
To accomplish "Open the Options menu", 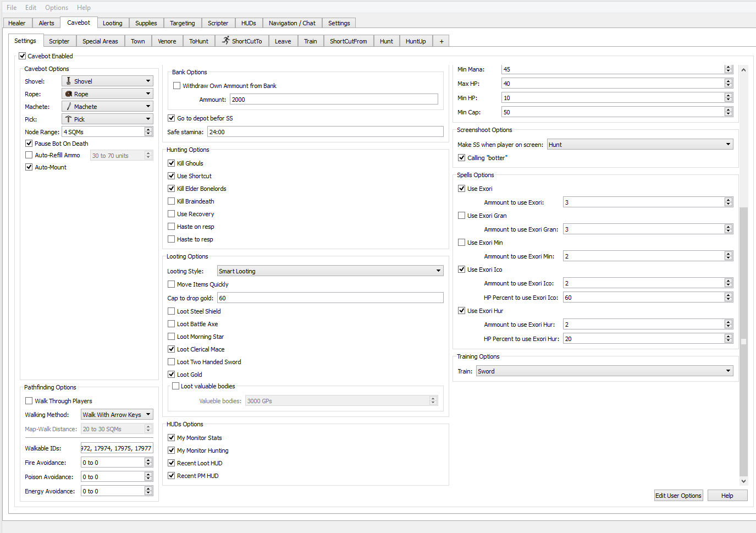I will tap(57, 8).
